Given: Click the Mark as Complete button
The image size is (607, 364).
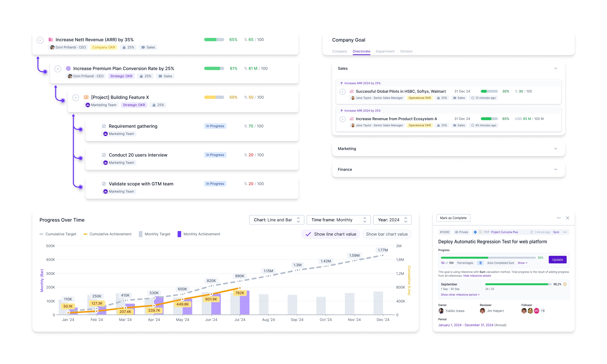Looking at the screenshot, I should 453,218.
